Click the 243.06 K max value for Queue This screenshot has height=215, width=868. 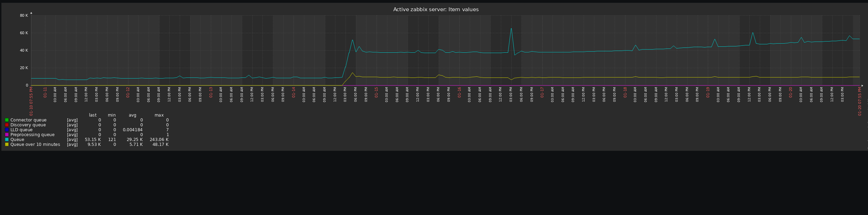click(x=159, y=140)
